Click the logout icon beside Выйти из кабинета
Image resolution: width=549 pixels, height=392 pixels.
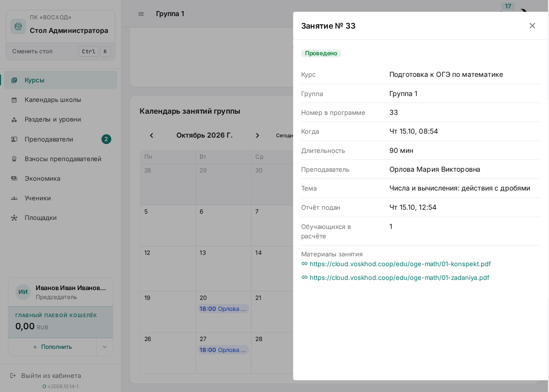coord(13,376)
